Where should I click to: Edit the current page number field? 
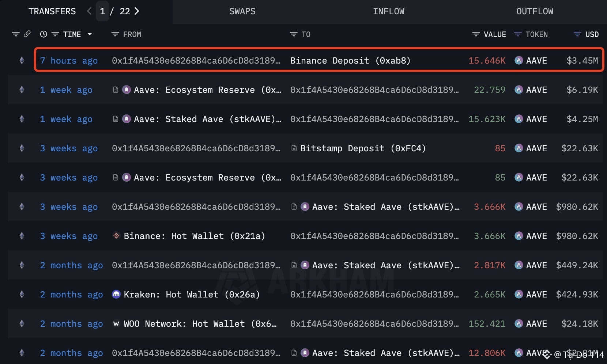[102, 11]
